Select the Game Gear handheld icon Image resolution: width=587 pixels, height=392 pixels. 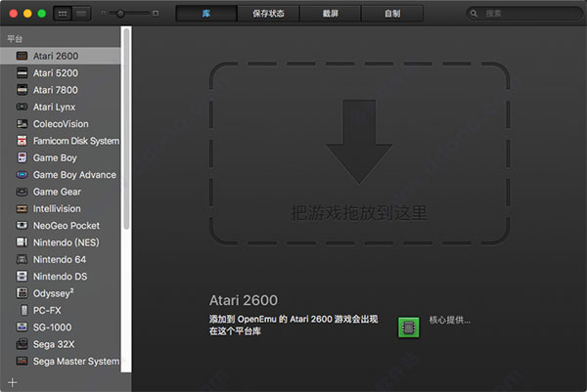(23, 192)
